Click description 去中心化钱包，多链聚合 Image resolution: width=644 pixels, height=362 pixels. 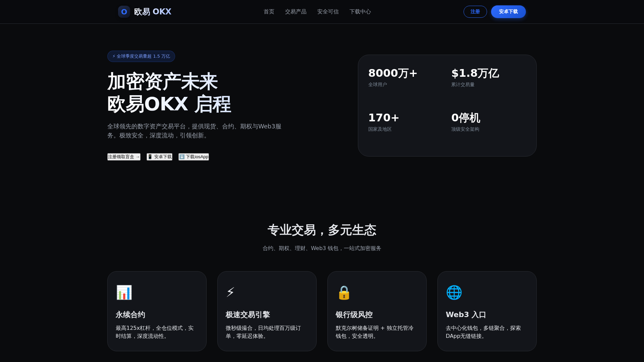(483, 332)
